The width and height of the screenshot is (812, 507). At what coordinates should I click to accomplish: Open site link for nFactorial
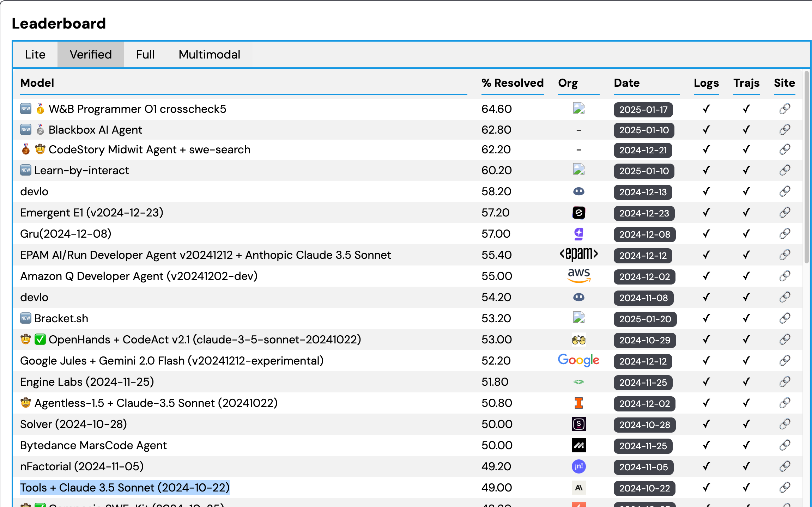tap(784, 466)
